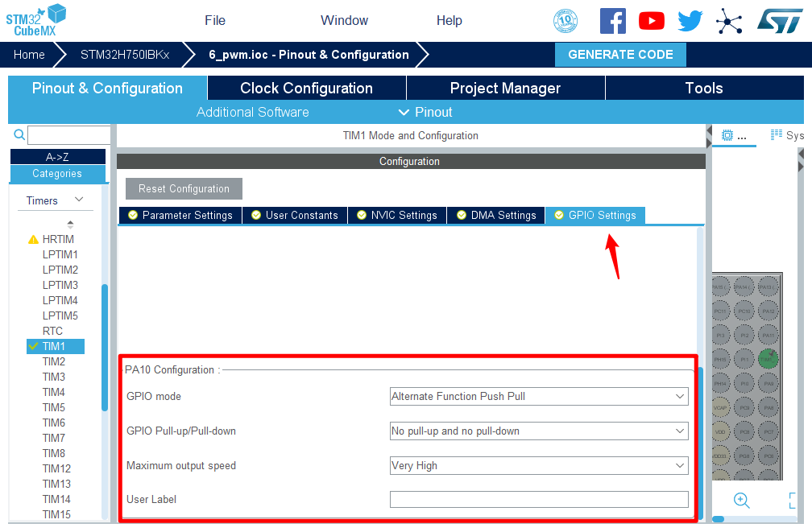Viewport: 812px width, 532px height.
Task: Click the ST logo in header
Action: point(779,21)
